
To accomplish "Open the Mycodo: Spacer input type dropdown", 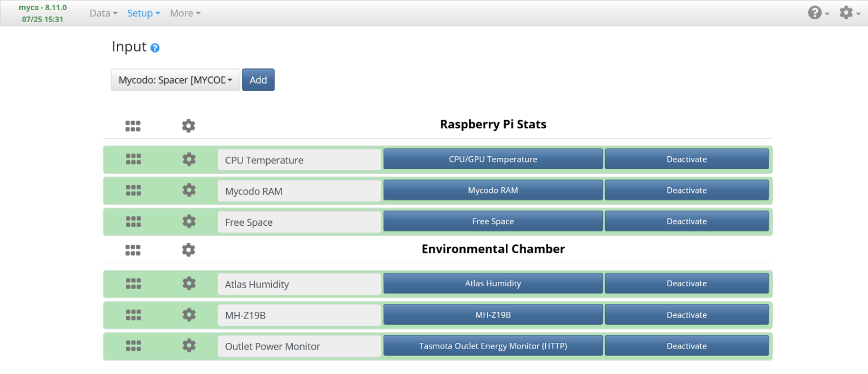I will click(x=175, y=80).
